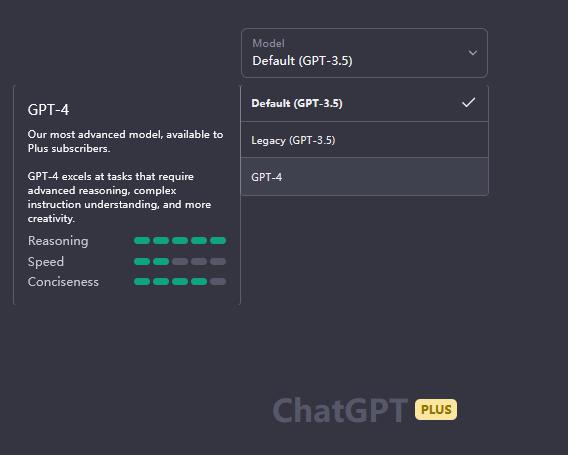Click the first gray Speed rating pill
Screen dimensions: 568x455
point(180,262)
